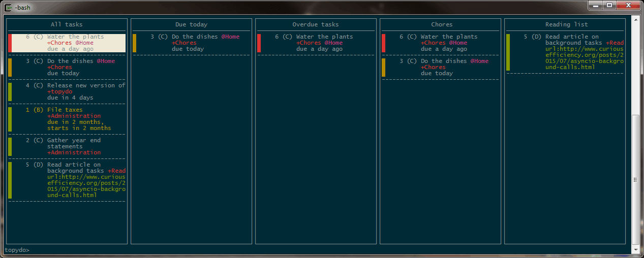Click the orange priority bar in Due today column

click(x=134, y=43)
